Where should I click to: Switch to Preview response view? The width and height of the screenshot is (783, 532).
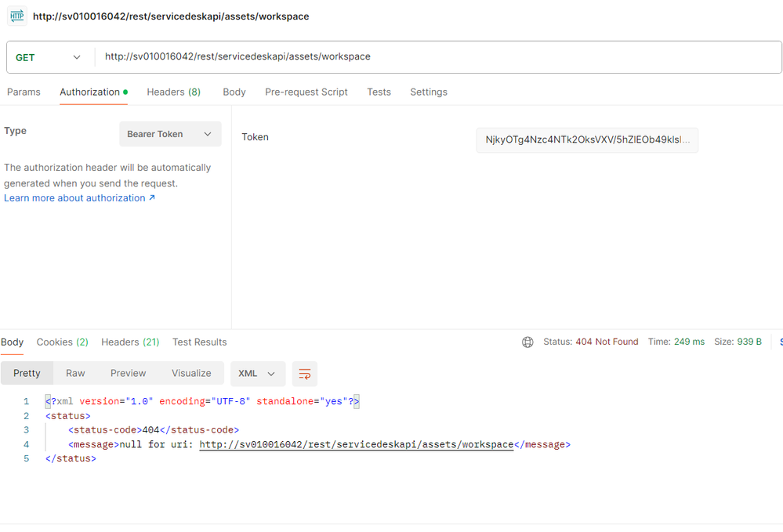pos(129,373)
